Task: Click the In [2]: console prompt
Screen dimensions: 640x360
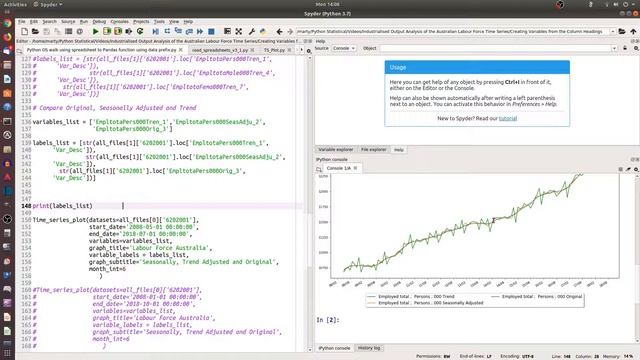Action: click(328, 320)
